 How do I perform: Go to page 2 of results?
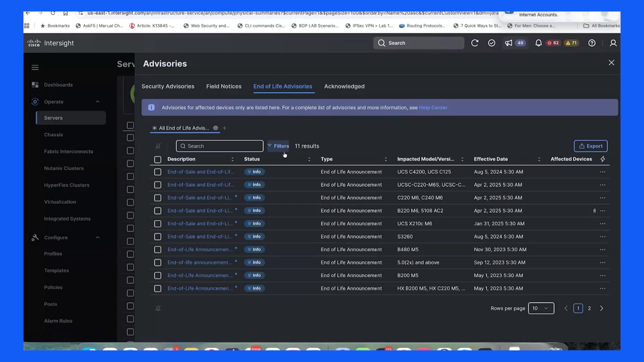pyautogui.click(x=589, y=308)
